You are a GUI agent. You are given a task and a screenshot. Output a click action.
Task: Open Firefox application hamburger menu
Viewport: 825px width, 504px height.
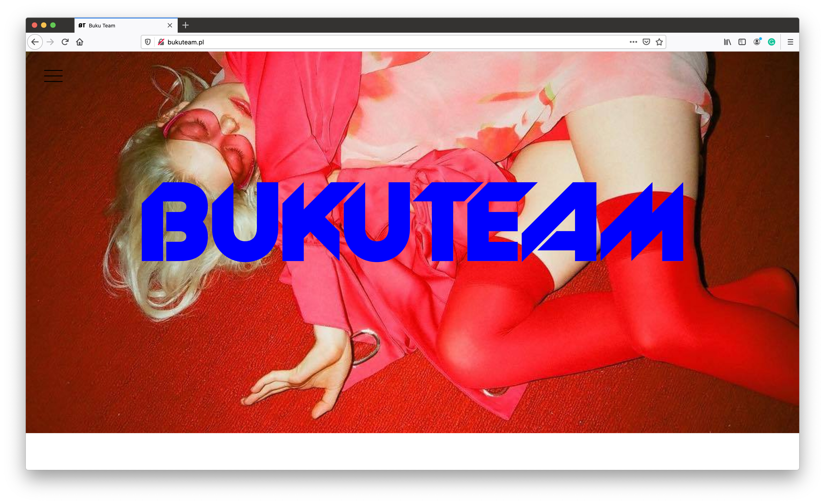coord(790,42)
